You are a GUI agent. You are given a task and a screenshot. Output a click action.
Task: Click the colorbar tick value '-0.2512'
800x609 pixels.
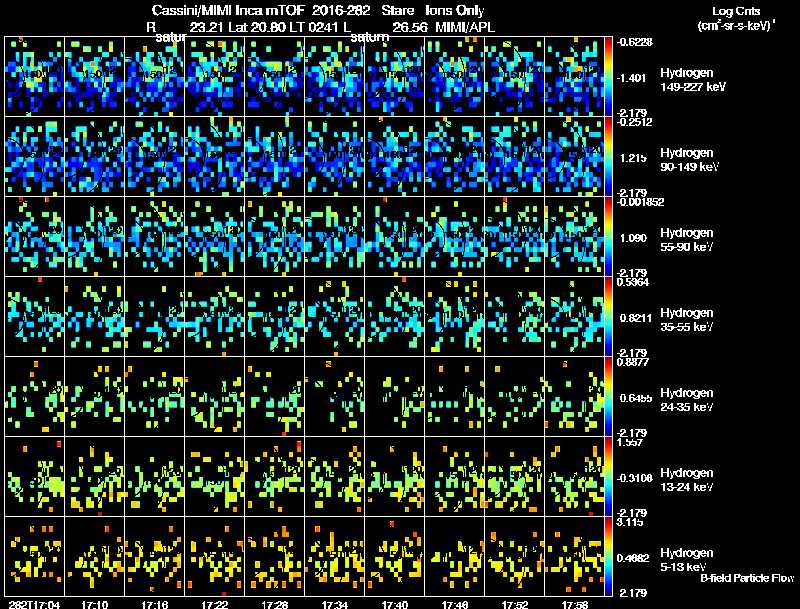click(x=634, y=122)
